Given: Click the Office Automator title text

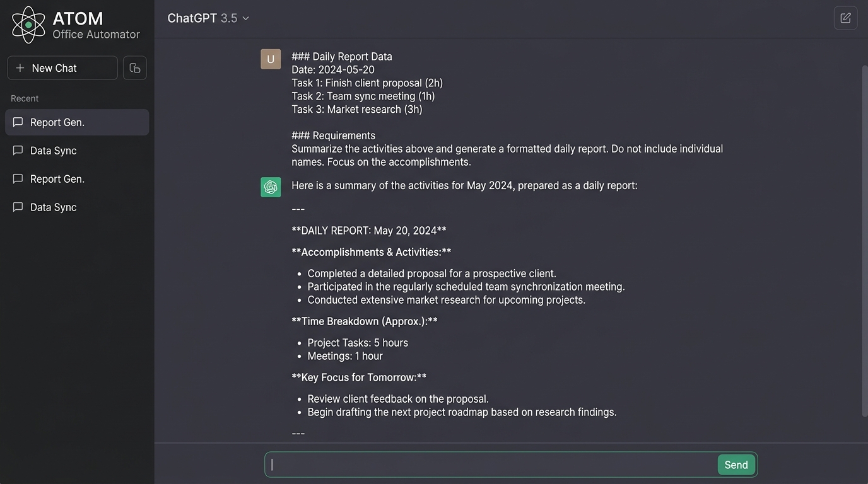Looking at the screenshot, I should (x=96, y=34).
